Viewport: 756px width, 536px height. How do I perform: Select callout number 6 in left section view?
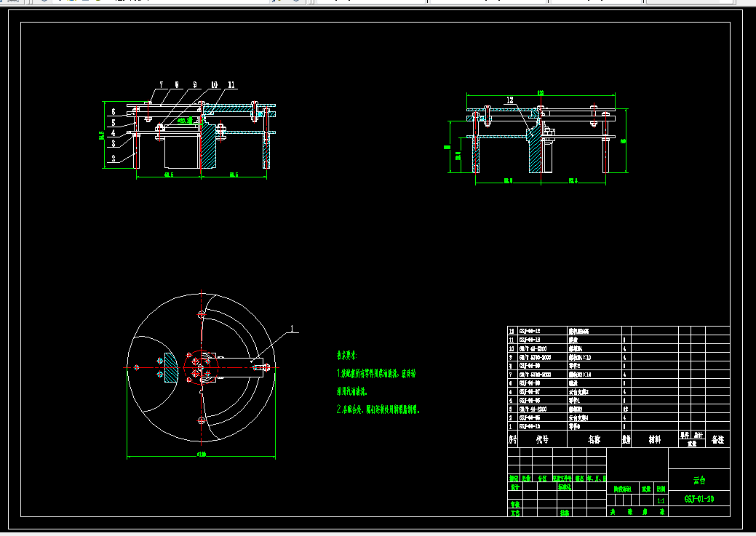point(114,111)
